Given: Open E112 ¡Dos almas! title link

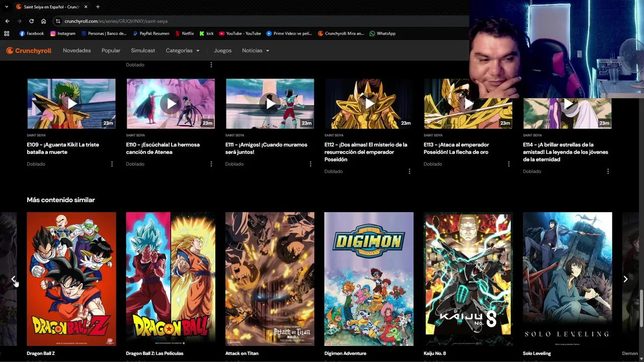Looking at the screenshot, I should (x=366, y=152).
